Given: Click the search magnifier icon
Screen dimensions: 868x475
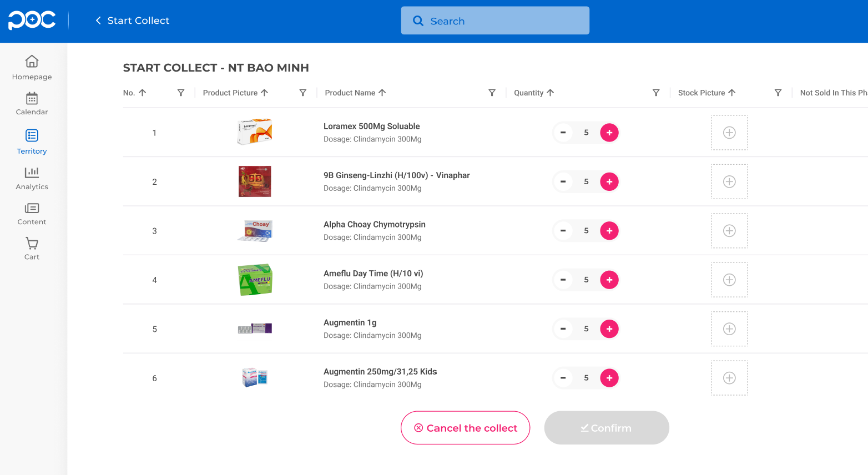Looking at the screenshot, I should point(418,21).
